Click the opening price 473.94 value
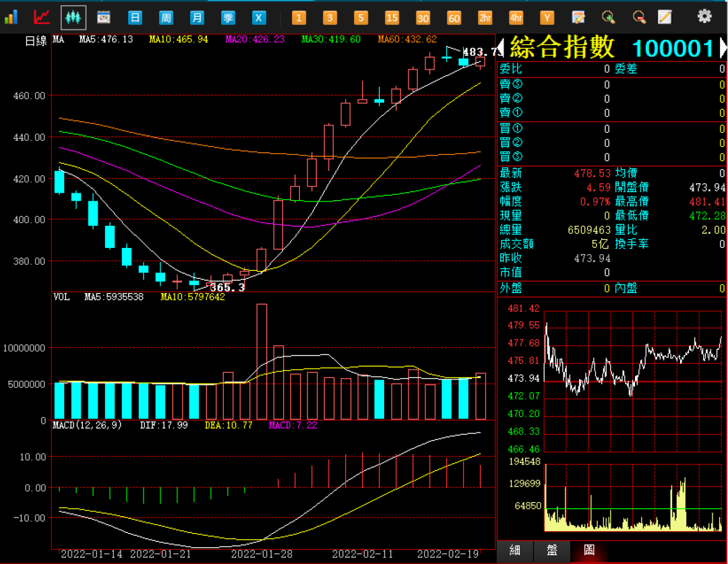 [x=707, y=187]
